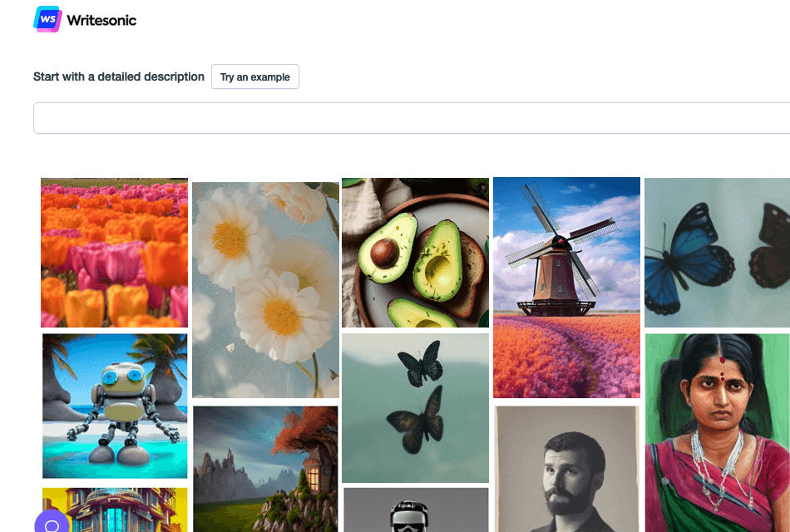Image resolution: width=790 pixels, height=532 pixels.
Task: Select the two dark butterflies image
Action: point(415,408)
